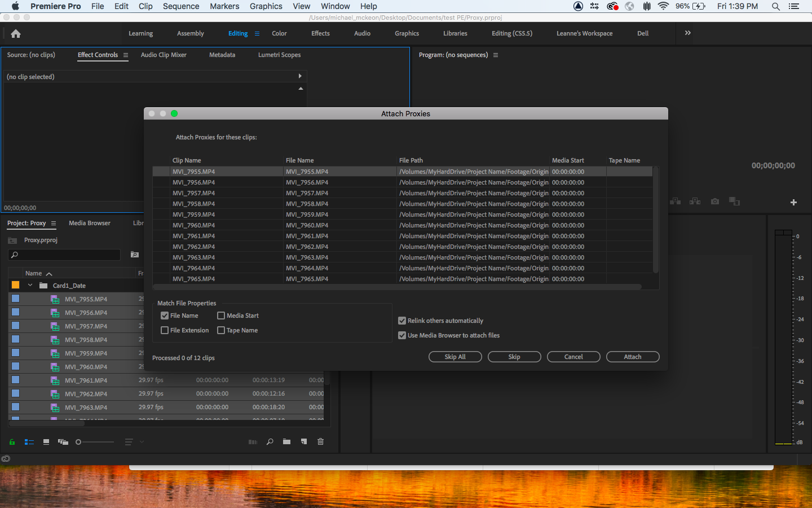Click the Lift button in Program monitor
The width and height of the screenshot is (812, 508).
pyautogui.click(x=676, y=202)
